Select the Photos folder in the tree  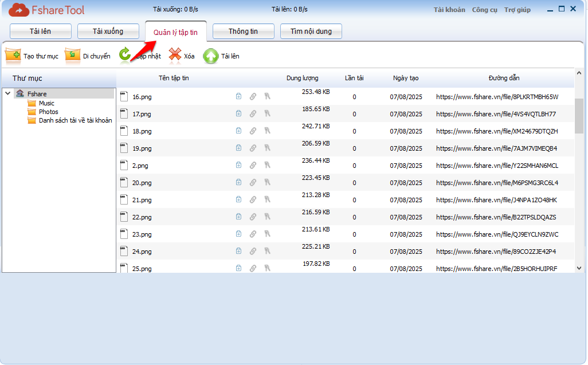pyautogui.click(x=48, y=112)
